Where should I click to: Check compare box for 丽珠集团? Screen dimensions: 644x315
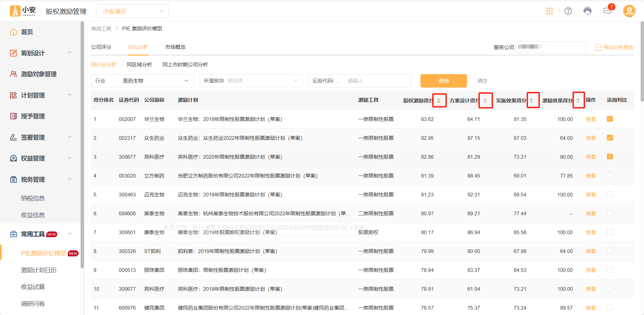click(610, 270)
